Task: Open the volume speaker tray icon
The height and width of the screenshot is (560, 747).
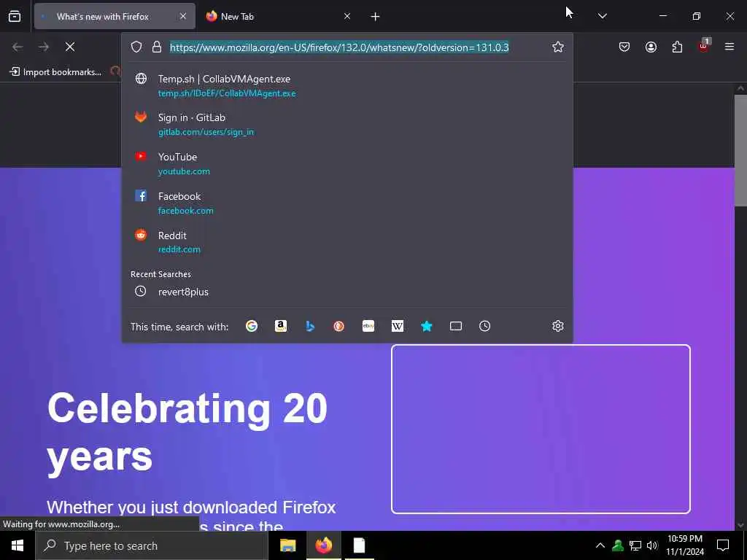Action: [652, 545]
